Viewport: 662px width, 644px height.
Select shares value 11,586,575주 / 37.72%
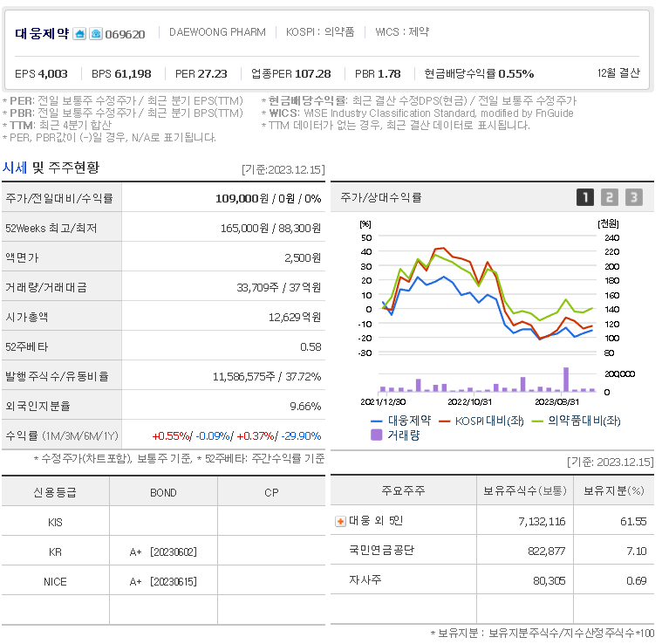267,377
